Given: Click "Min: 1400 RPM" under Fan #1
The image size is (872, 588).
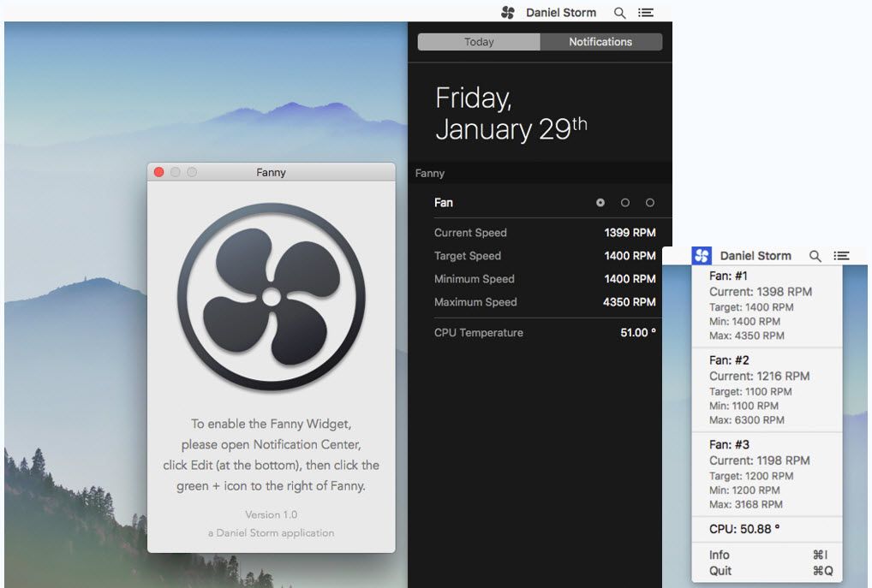Looking at the screenshot, I should point(744,322).
